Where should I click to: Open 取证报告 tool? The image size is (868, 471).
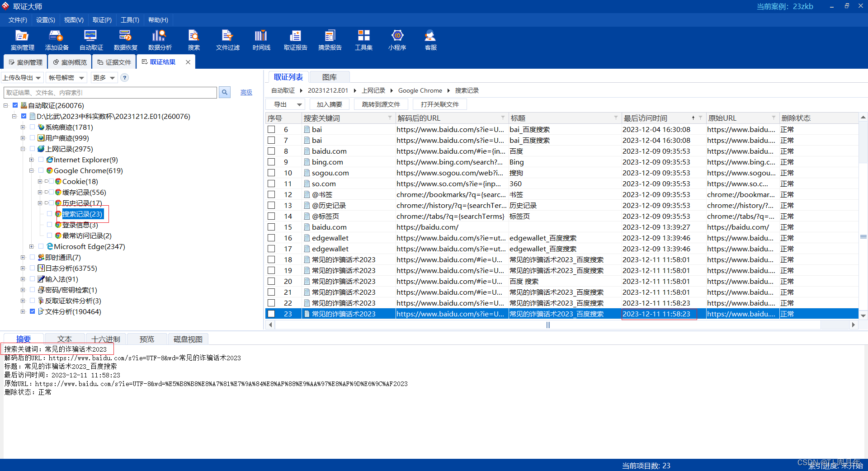[x=295, y=40]
